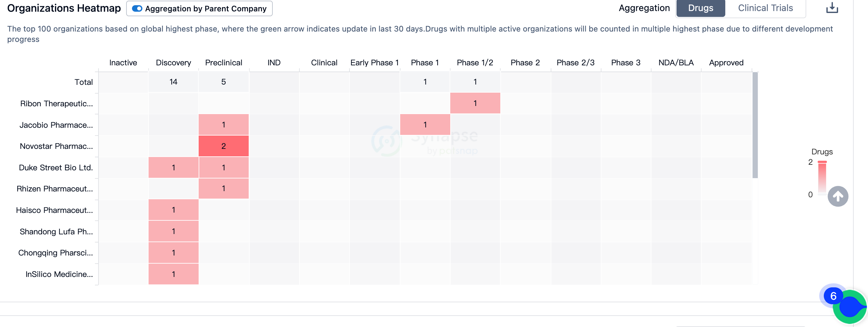The height and width of the screenshot is (327, 868).
Task: Click Jacobio Pharmaceuticals Phase 1 cell
Action: pos(425,124)
